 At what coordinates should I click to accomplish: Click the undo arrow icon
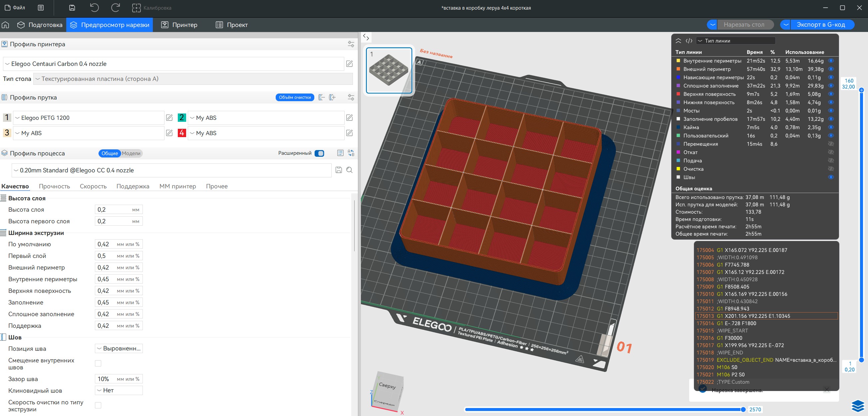94,8
